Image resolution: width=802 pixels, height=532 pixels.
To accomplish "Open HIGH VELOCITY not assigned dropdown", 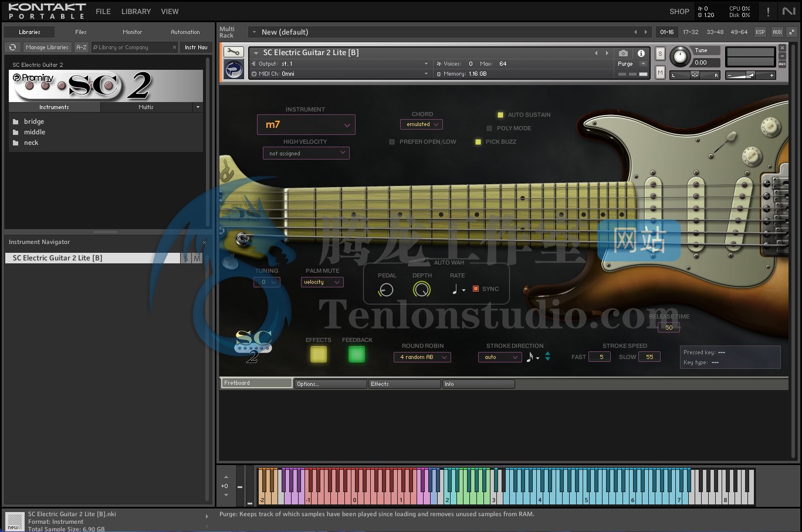I will tap(306, 153).
